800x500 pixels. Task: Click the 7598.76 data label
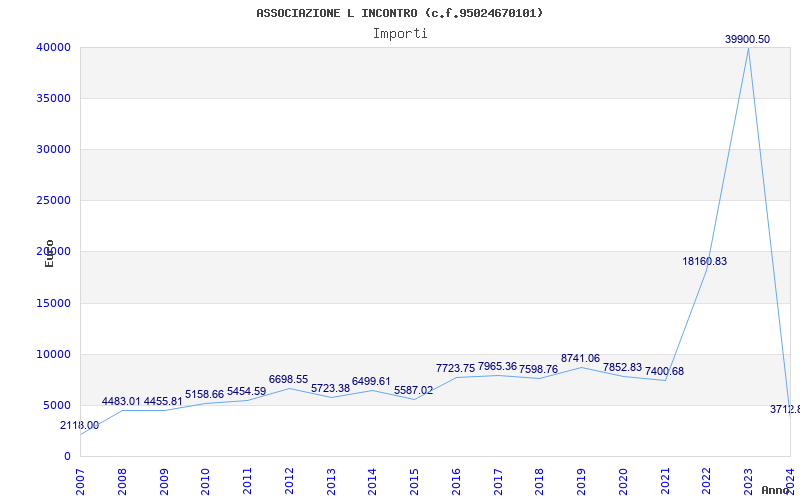(x=538, y=369)
